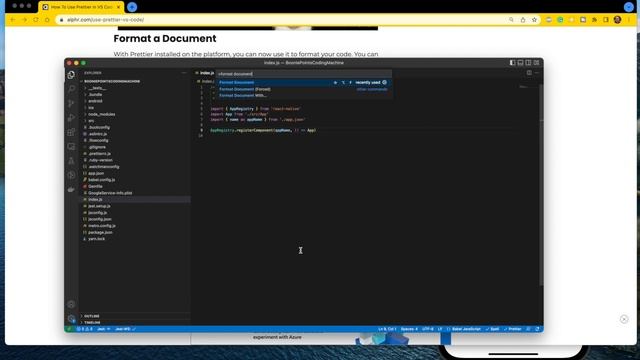Open the browser Extensions puzzle icon
The height and width of the screenshot is (360, 640).
(595, 20)
